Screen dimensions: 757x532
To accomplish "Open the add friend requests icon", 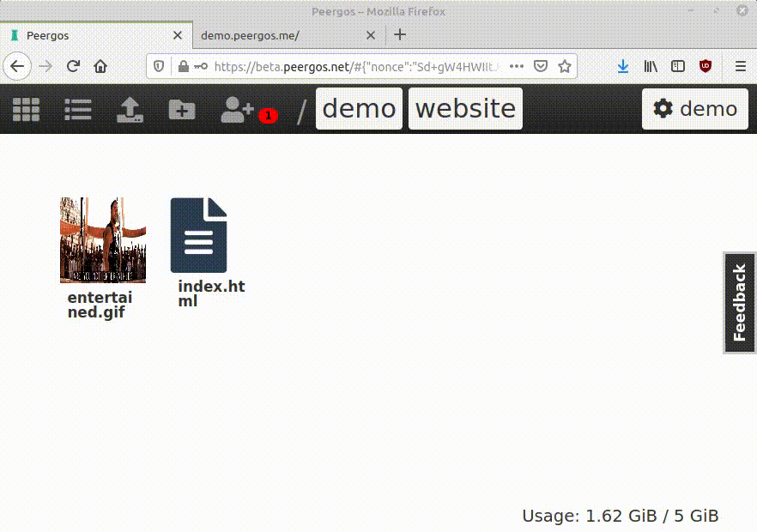I will pyautogui.click(x=239, y=109).
